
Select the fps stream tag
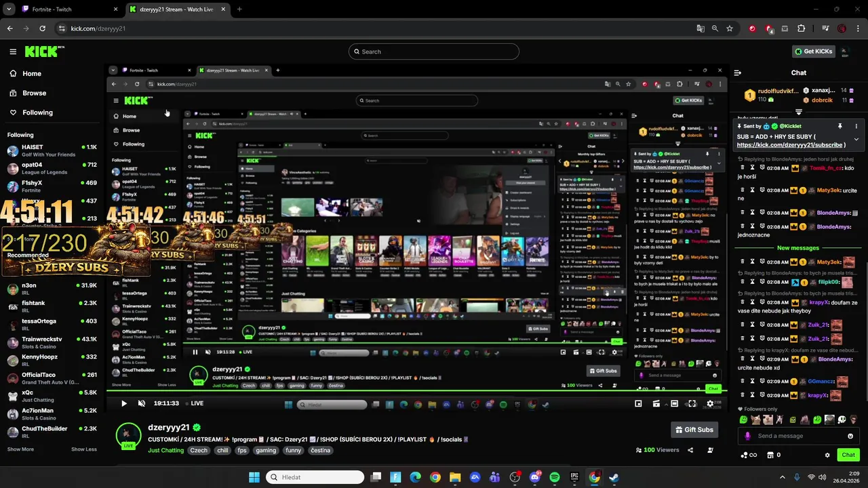click(x=242, y=450)
